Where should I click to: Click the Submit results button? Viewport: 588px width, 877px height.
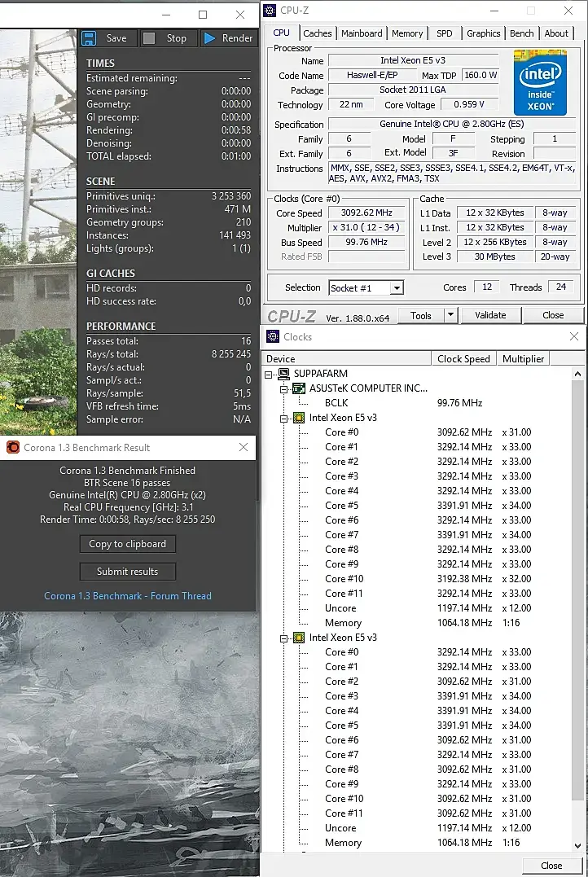click(128, 571)
